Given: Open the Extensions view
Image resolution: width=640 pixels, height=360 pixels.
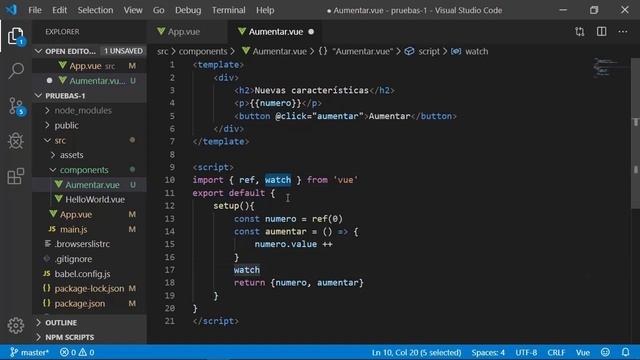Looking at the screenshot, I should coord(16,176).
